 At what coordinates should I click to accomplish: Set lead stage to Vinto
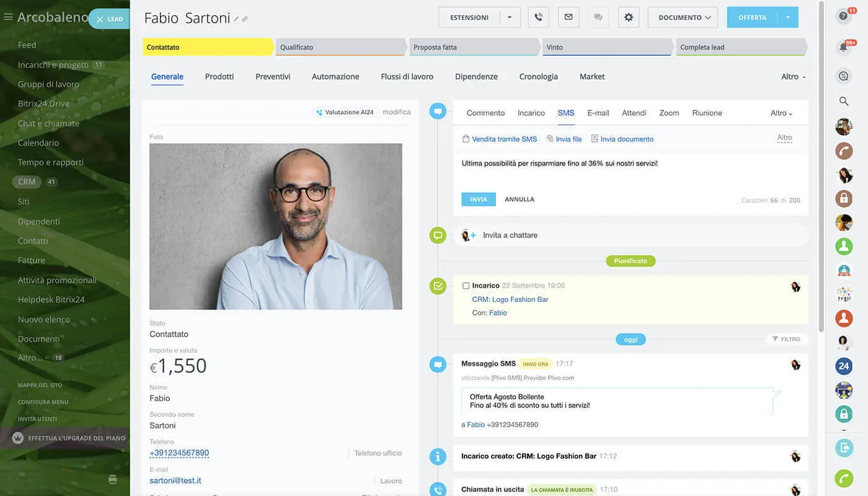click(x=608, y=47)
